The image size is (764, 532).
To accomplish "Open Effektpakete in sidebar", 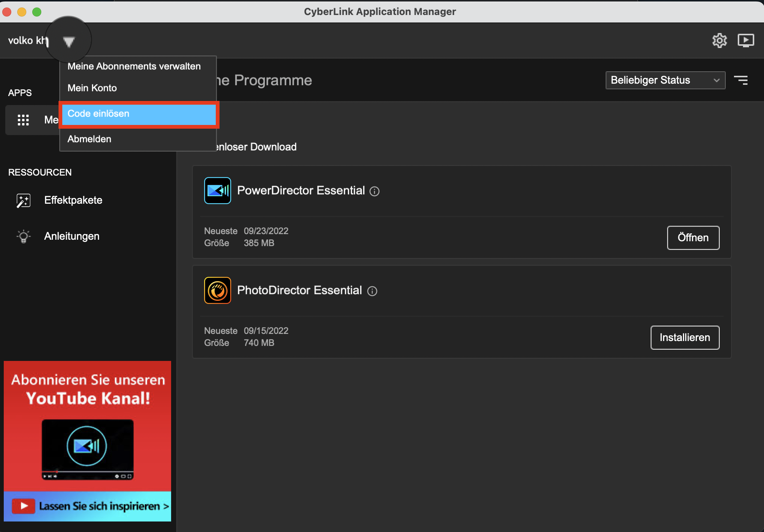I will click(73, 200).
